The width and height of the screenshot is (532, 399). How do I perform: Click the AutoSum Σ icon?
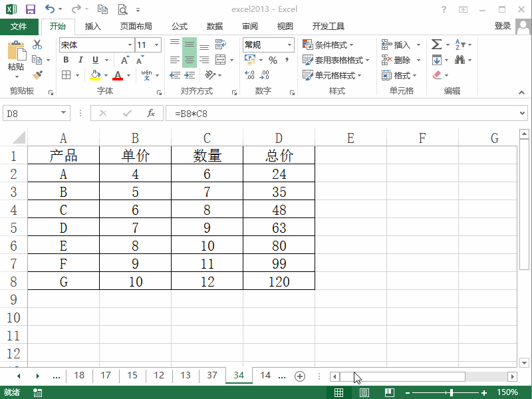click(x=436, y=44)
